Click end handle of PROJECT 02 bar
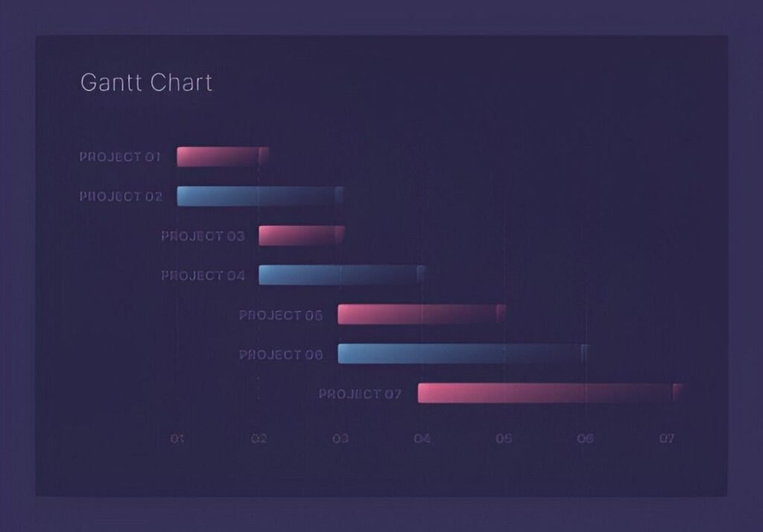The height and width of the screenshot is (532, 763). [x=339, y=196]
